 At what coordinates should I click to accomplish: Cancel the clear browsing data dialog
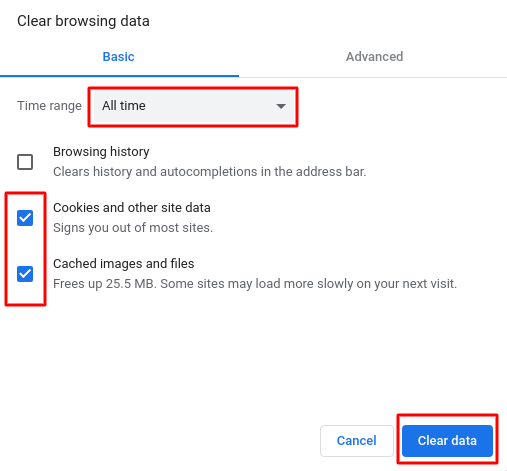click(x=357, y=441)
